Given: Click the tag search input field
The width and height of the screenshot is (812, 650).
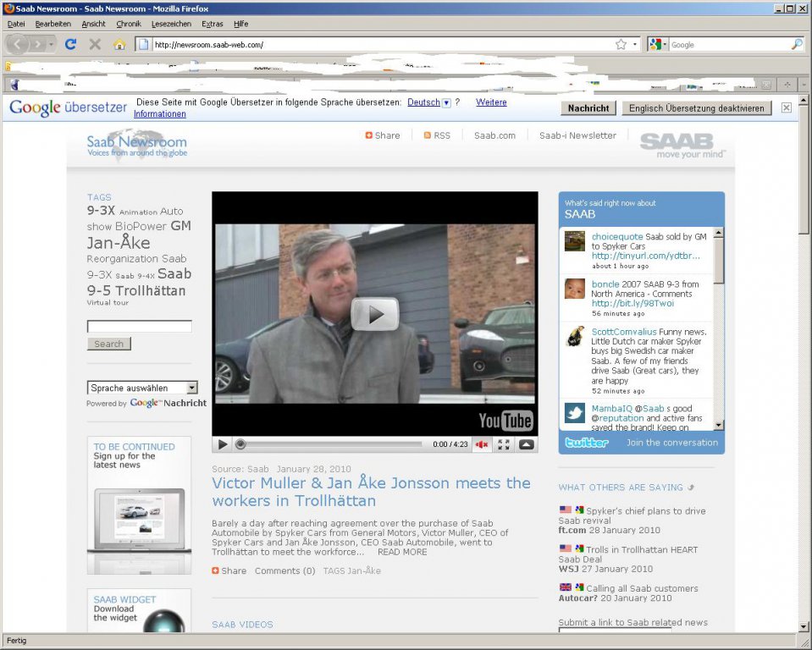Looking at the screenshot, I should (140, 326).
